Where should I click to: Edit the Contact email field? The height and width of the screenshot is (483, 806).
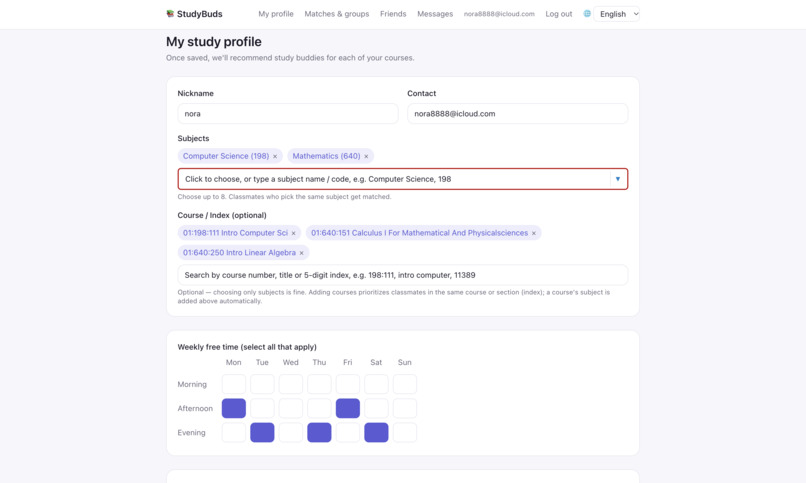click(518, 114)
